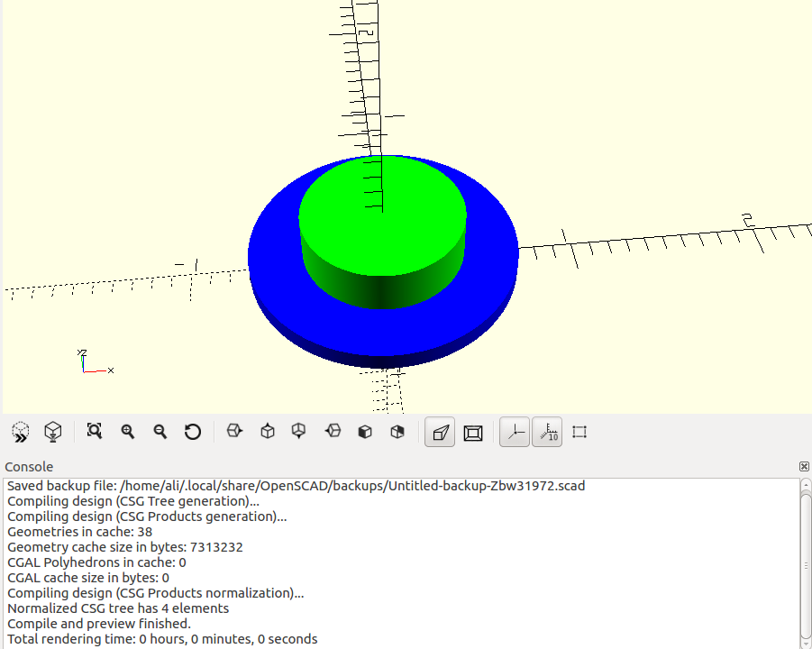The width and height of the screenshot is (812, 649).
Task: Toggle Perspective projection button
Action: [440, 432]
